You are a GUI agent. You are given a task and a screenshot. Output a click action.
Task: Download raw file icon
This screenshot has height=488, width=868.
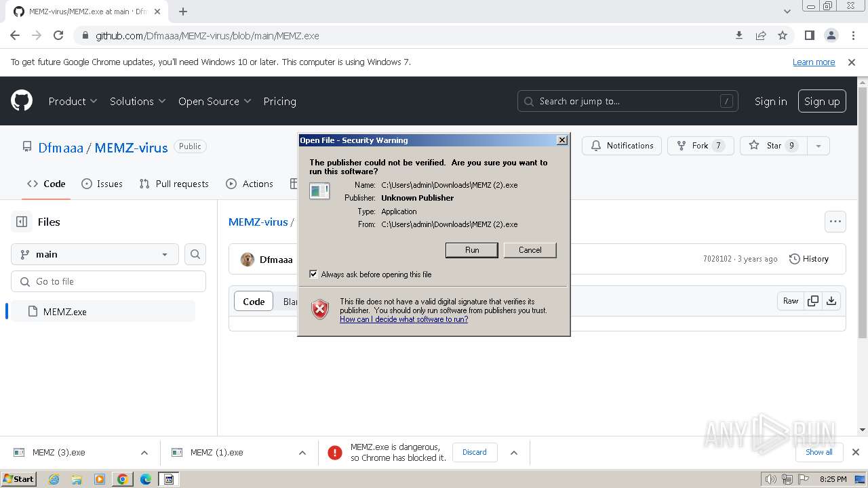tap(831, 301)
